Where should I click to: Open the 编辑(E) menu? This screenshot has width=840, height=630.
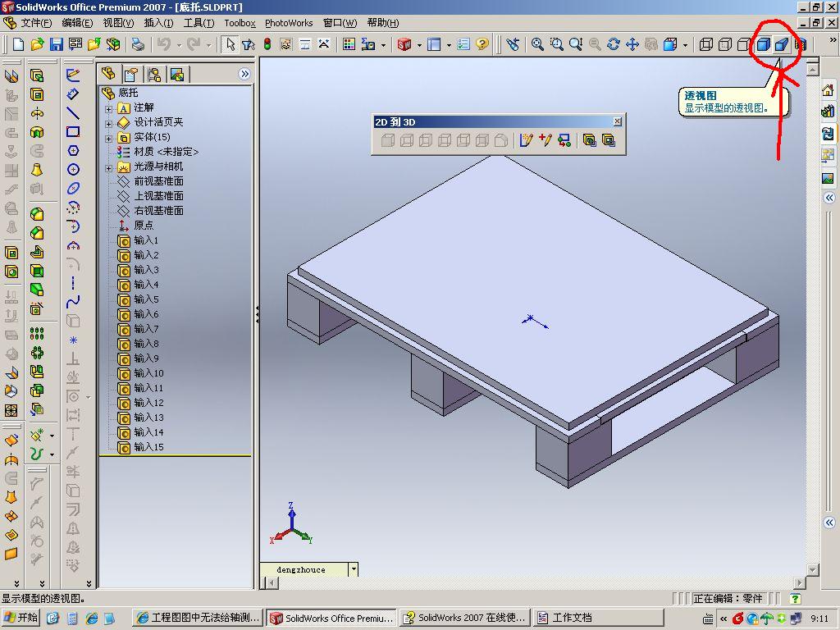[x=77, y=23]
